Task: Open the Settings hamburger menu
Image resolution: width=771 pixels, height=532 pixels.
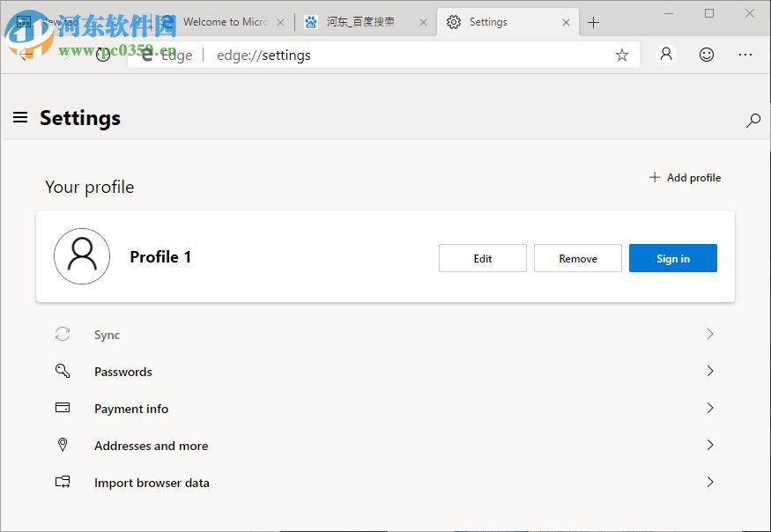Action: point(20,117)
